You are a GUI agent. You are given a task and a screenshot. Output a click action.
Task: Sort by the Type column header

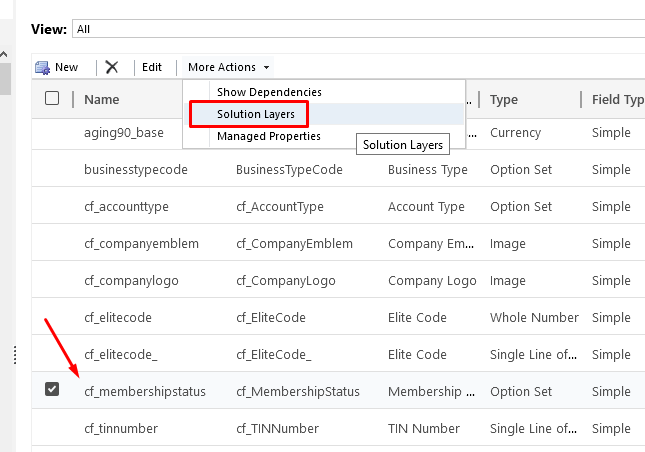tap(504, 99)
